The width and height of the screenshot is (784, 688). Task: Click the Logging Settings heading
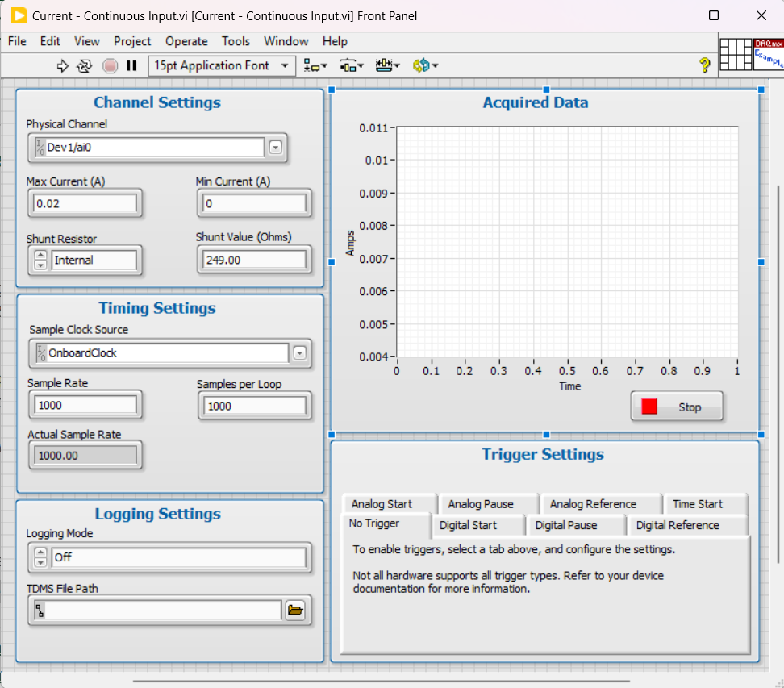pyautogui.click(x=157, y=514)
